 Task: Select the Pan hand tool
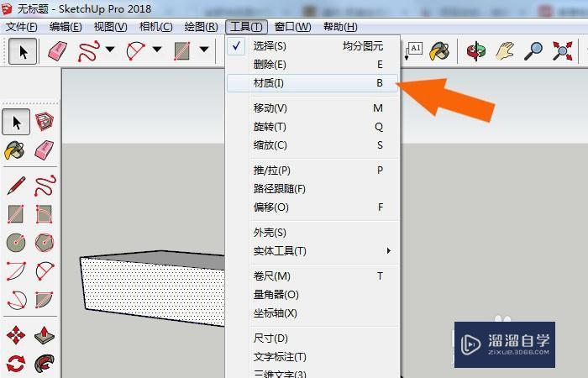(505, 50)
